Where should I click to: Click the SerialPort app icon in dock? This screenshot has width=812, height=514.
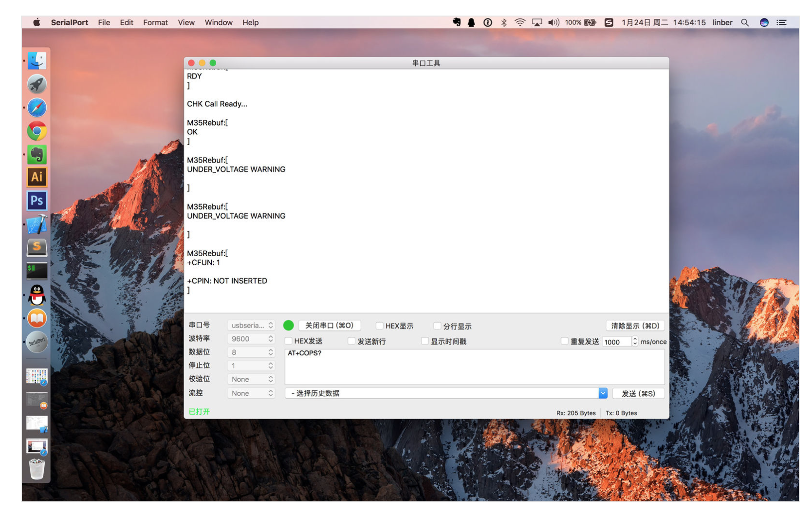point(37,342)
